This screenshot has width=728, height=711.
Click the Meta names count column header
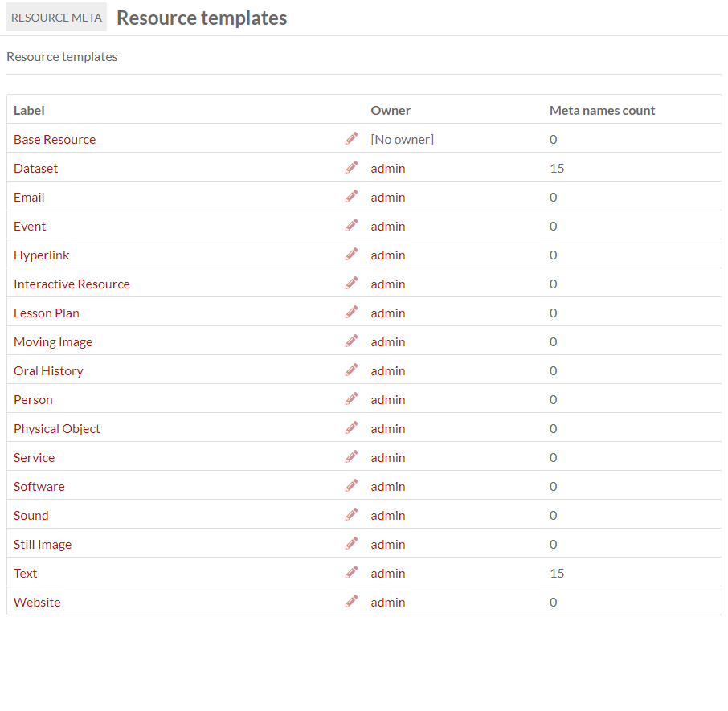(x=602, y=110)
